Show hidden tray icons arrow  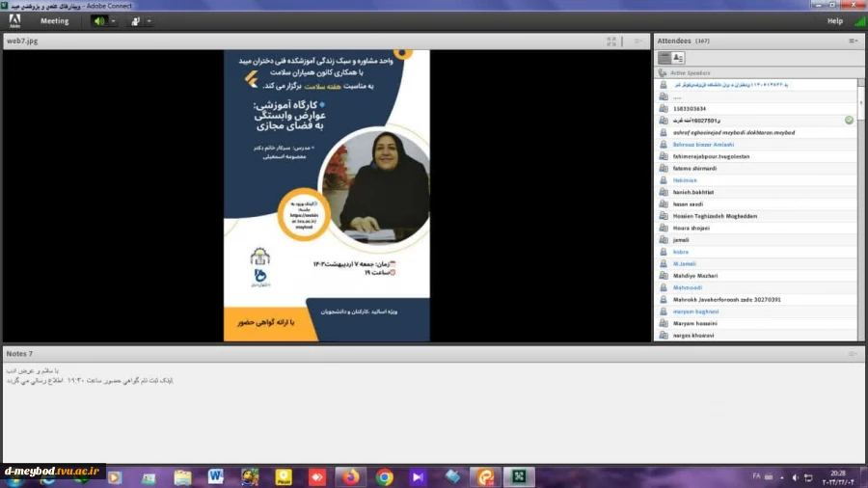(x=781, y=477)
